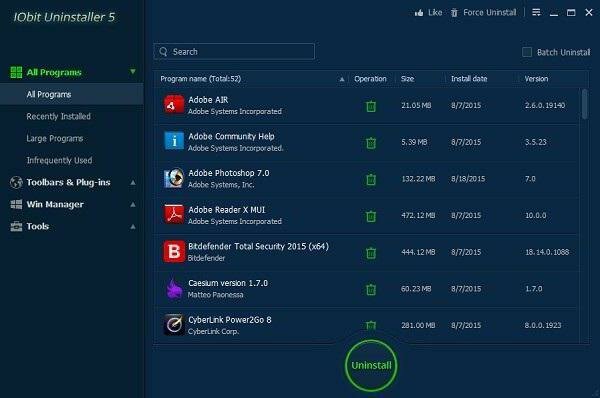
Task: Enable the Batch Uninstall checkbox
Action: pos(527,52)
